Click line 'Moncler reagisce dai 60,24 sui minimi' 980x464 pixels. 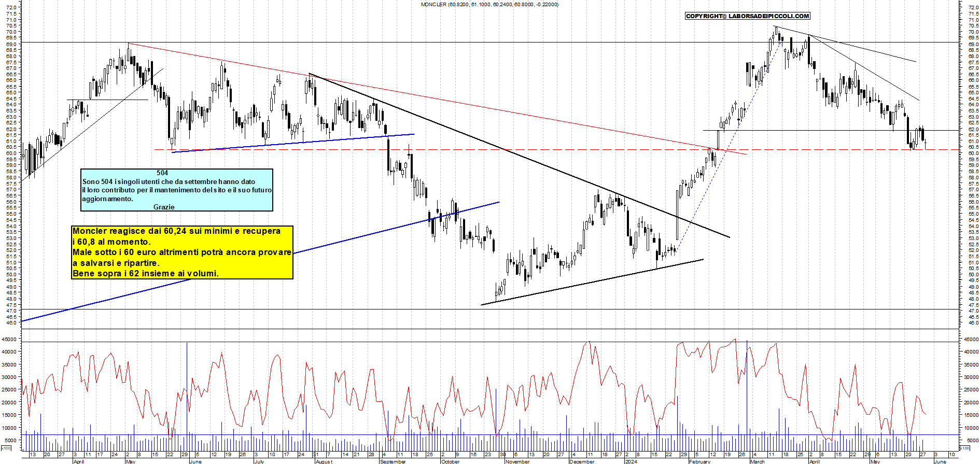176,231
